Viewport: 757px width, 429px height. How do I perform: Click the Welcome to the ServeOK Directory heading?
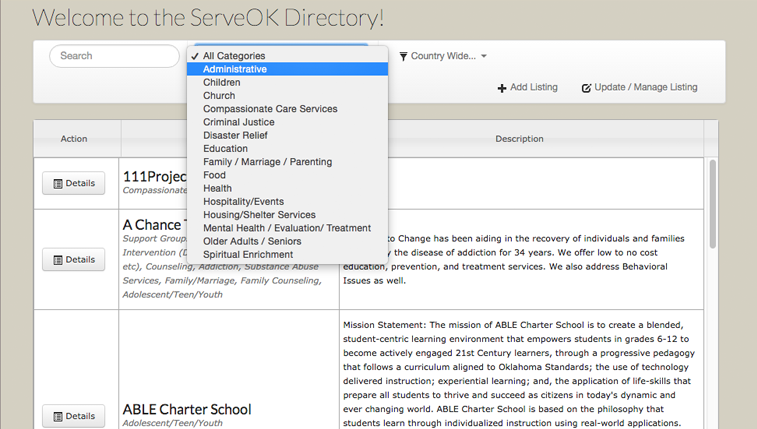[x=208, y=17]
